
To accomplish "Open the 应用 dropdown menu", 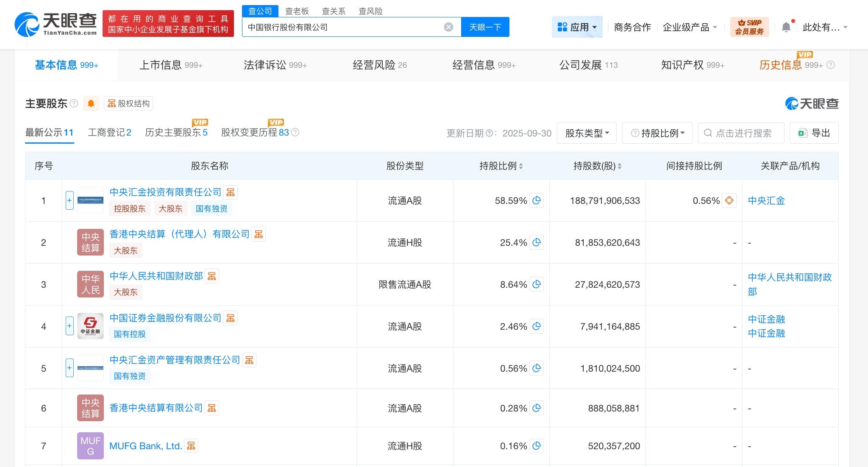I will (x=577, y=27).
